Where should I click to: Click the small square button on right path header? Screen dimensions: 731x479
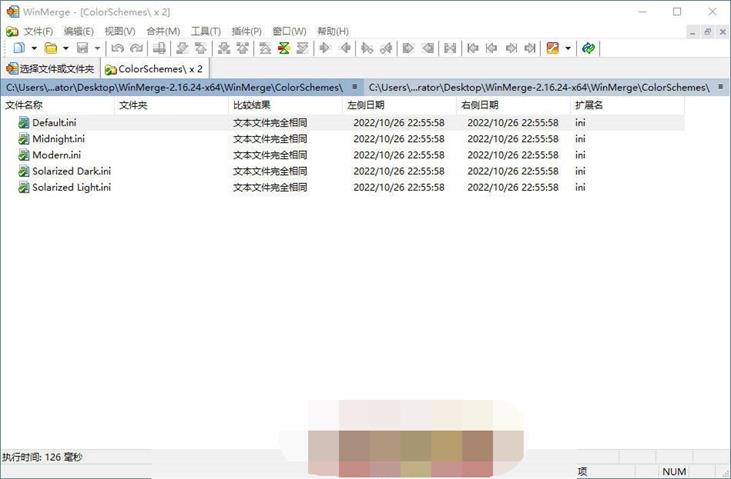point(721,87)
